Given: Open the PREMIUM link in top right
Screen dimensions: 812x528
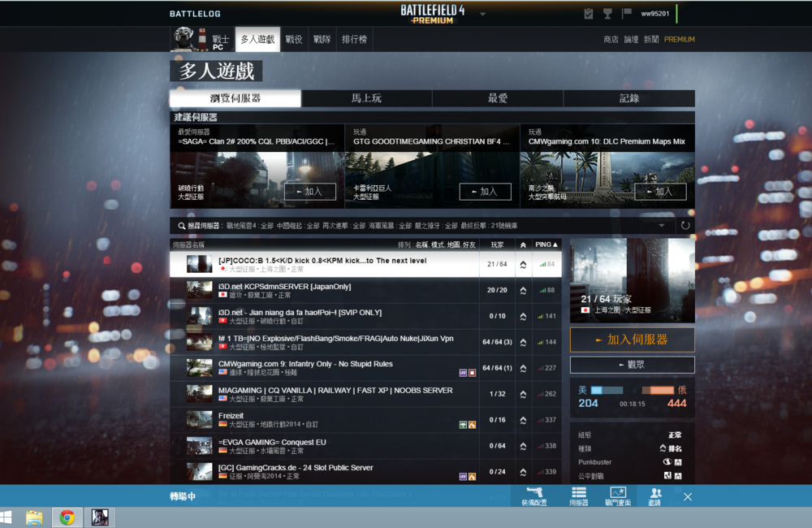Looking at the screenshot, I should click(680, 39).
